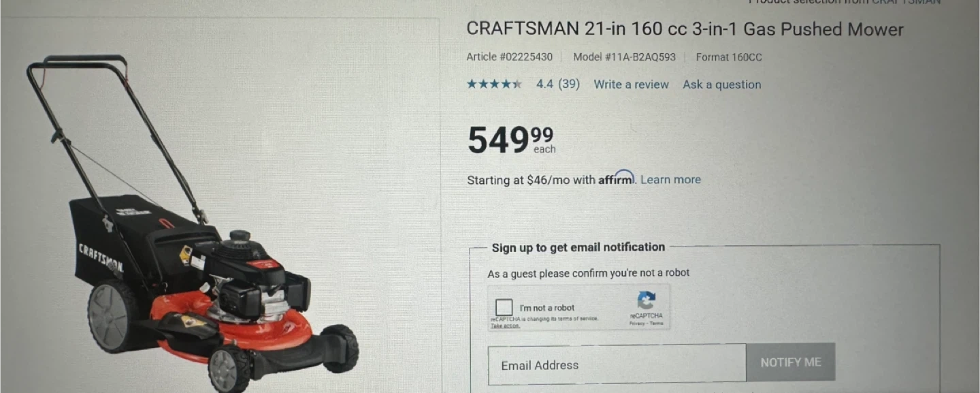Click the "Take action" reCAPTCHA link

click(506, 326)
